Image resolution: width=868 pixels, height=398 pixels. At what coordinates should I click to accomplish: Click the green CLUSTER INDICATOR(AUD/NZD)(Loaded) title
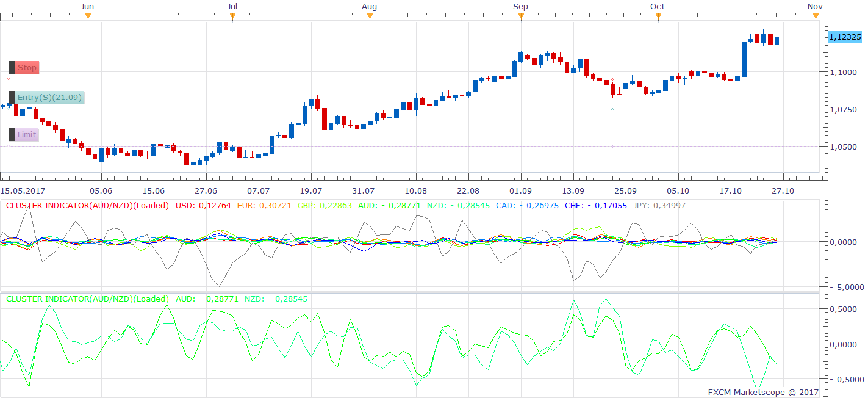(87, 299)
